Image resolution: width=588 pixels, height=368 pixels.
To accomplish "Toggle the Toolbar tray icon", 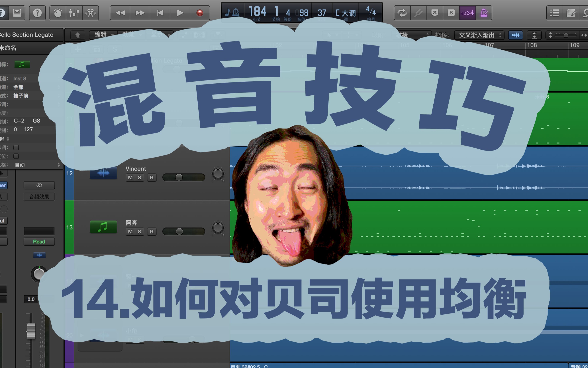I will click(17, 13).
